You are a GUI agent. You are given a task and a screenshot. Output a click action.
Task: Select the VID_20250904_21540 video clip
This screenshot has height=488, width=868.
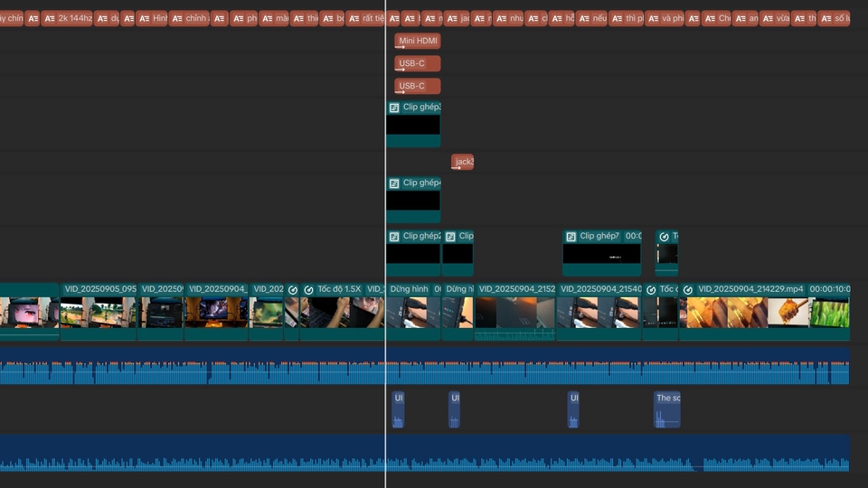tap(599, 312)
